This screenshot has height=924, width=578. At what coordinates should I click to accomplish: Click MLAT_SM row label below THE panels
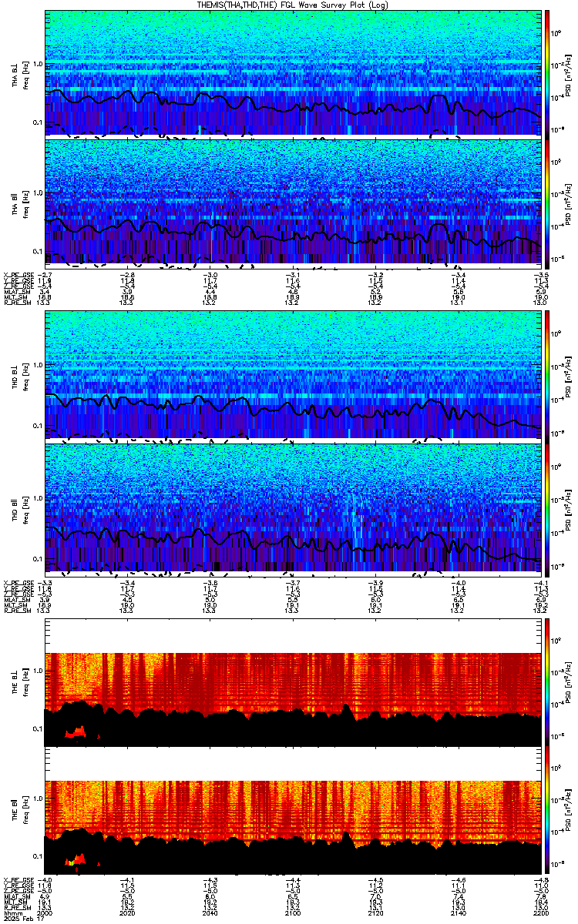(17, 898)
